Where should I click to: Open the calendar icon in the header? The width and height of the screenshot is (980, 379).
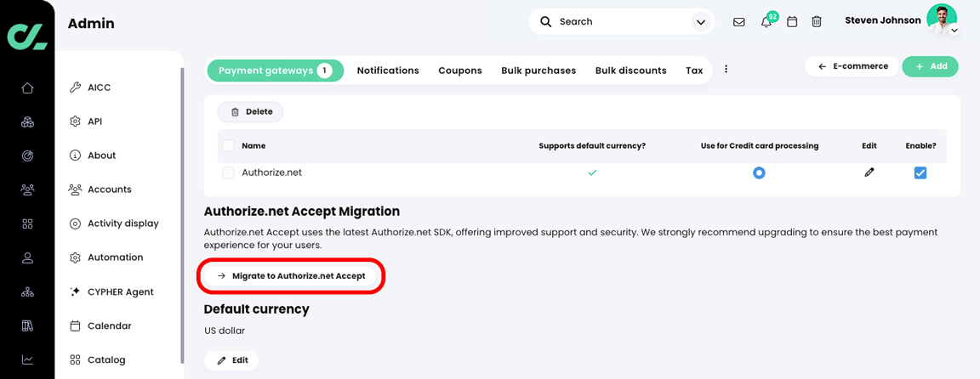click(x=792, y=22)
